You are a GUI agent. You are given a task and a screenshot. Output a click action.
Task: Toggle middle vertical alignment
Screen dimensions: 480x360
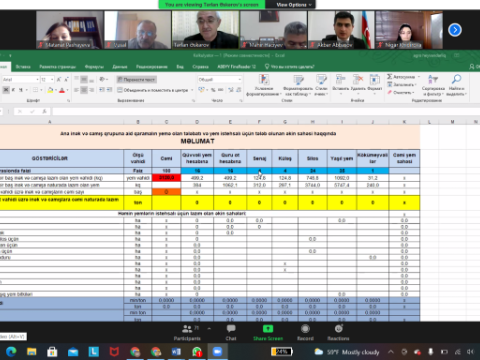(x=84, y=79)
